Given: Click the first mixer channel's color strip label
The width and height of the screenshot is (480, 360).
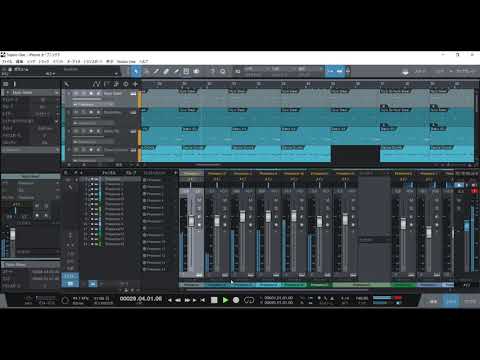Looking at the screenshot, I should point(191,285).
